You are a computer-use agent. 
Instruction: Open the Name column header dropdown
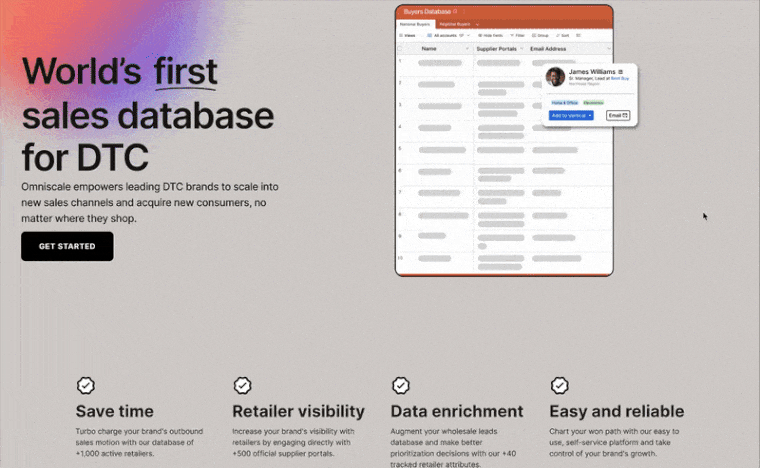467,48
